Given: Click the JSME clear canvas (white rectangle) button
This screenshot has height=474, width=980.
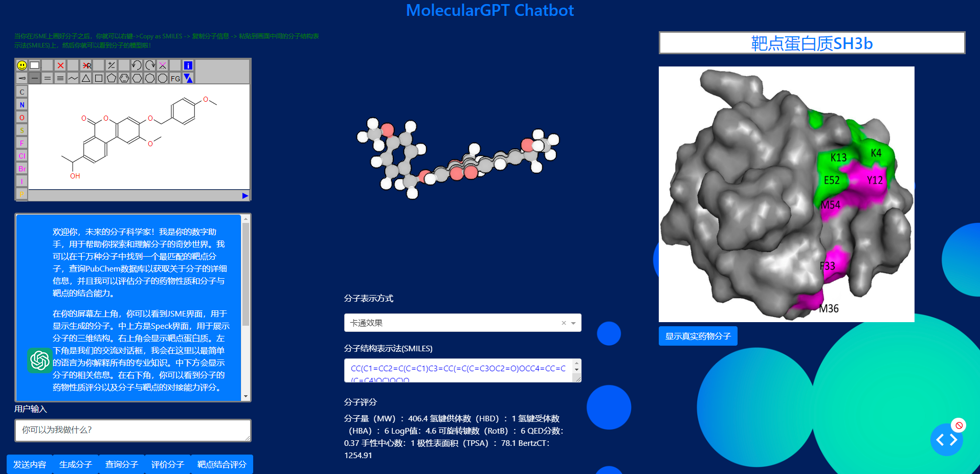Looking at the screenshot, I should [34, 65].
